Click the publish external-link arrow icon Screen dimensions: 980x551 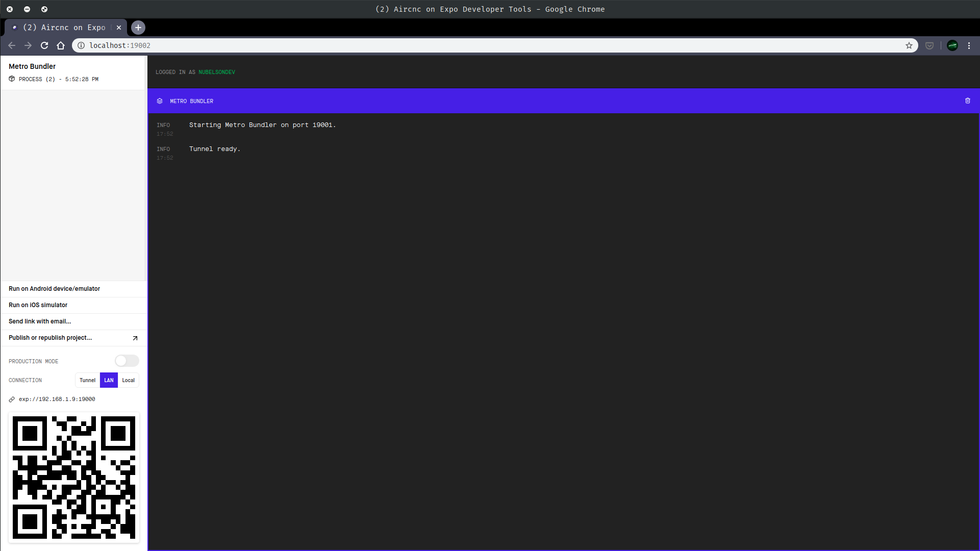tap(135, 338)
